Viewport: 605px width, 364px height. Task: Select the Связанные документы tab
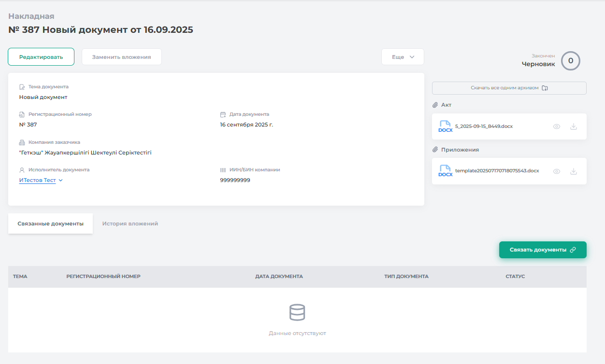pos(50,224)
